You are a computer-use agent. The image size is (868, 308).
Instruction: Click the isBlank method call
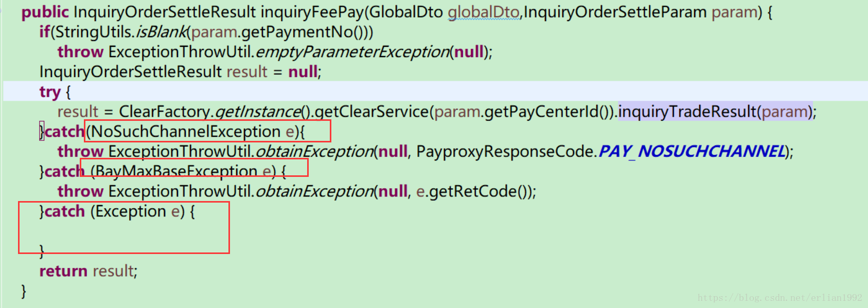tap(161, 32)
